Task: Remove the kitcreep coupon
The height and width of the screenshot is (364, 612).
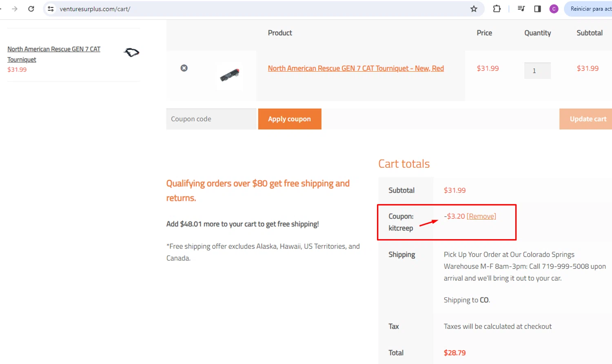Action: click(481, 216)
